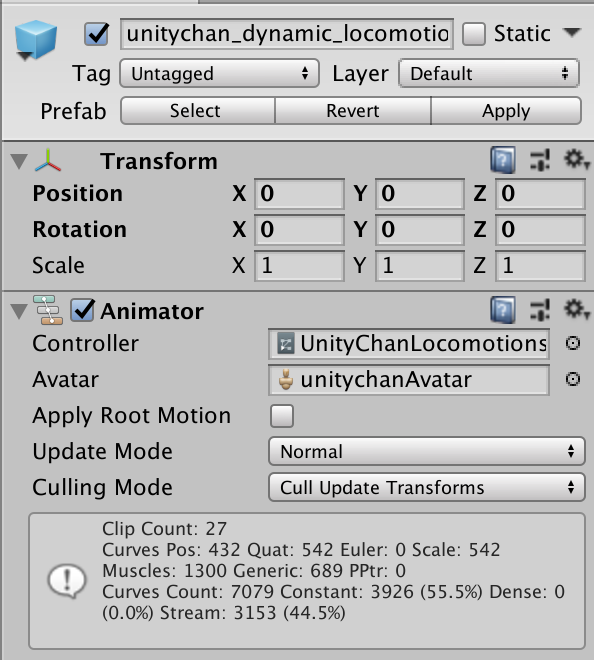Enable the Static checkbox
This screenshot has height=660, width=594.
pos(474,34)
